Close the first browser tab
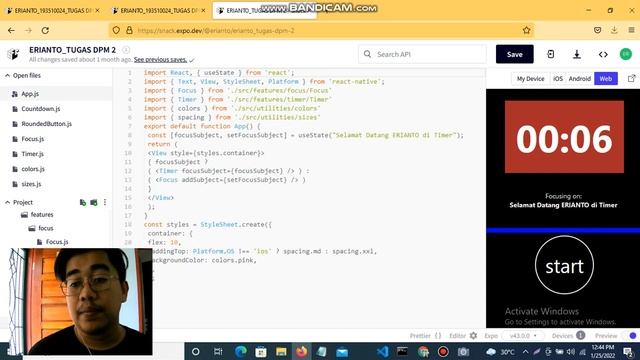This screenshot has width=640, height=360. click(x=97, y=11)
